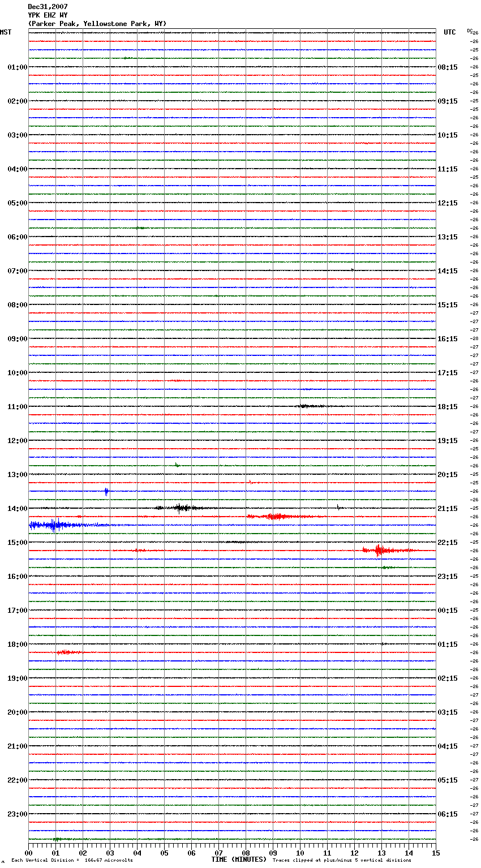Select the station code YPK EHZ WY
The width and height of the screenshot is (481, 868).
tap(48, 15)
